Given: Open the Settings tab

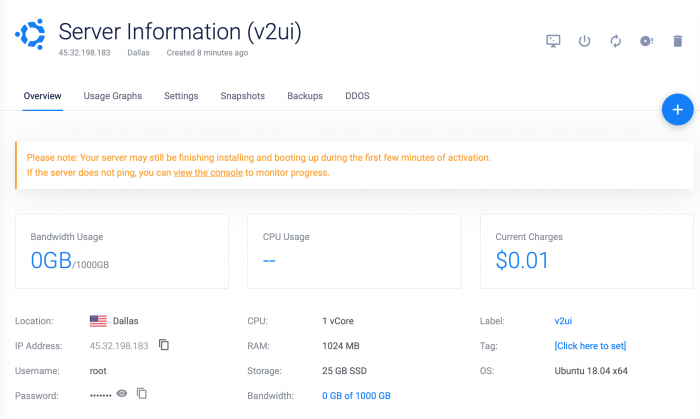Looking at the screenshot, I should tap(181, 96).
